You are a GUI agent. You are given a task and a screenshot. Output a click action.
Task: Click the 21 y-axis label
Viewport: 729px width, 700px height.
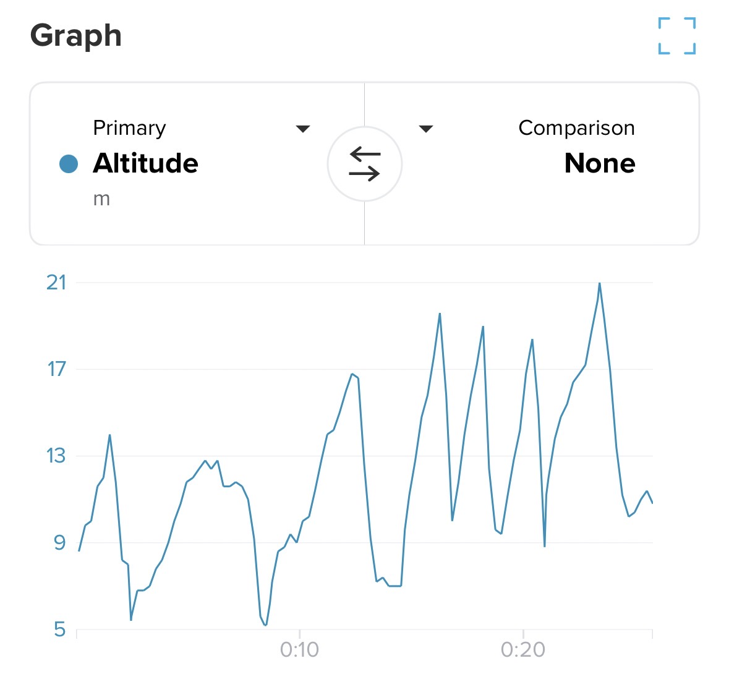point(56,283)
